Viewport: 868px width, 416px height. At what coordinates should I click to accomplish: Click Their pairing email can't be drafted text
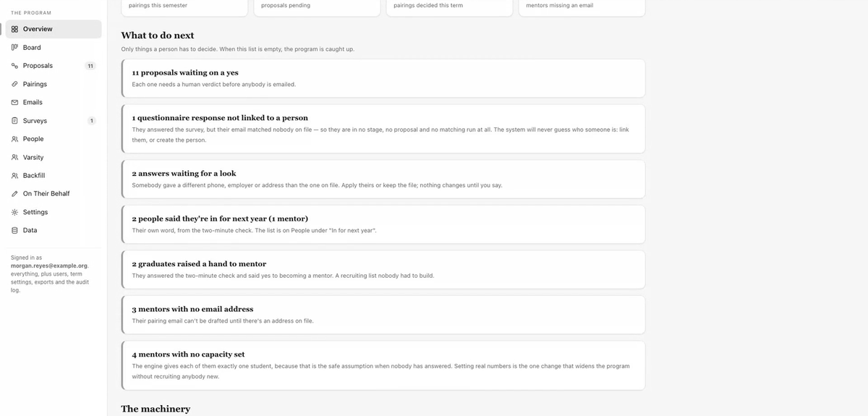pos(223,321)
